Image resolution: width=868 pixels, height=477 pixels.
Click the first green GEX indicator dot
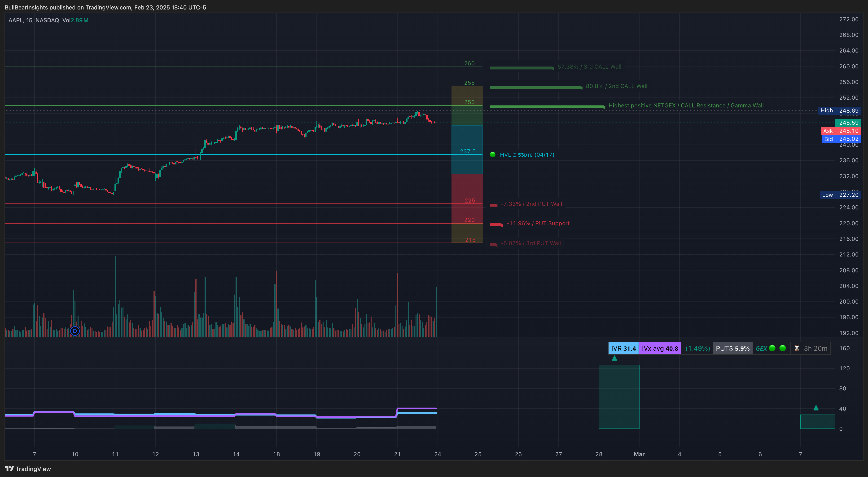(x=772, y=348)
